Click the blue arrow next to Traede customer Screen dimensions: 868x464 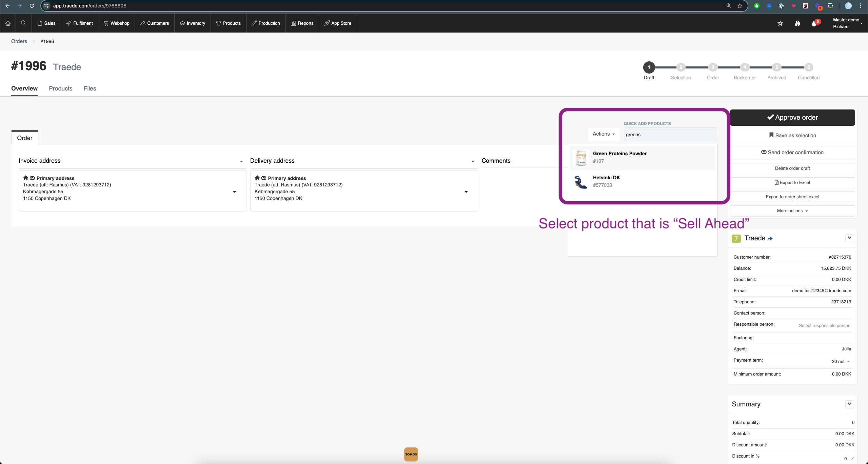[x=770, y=239]
